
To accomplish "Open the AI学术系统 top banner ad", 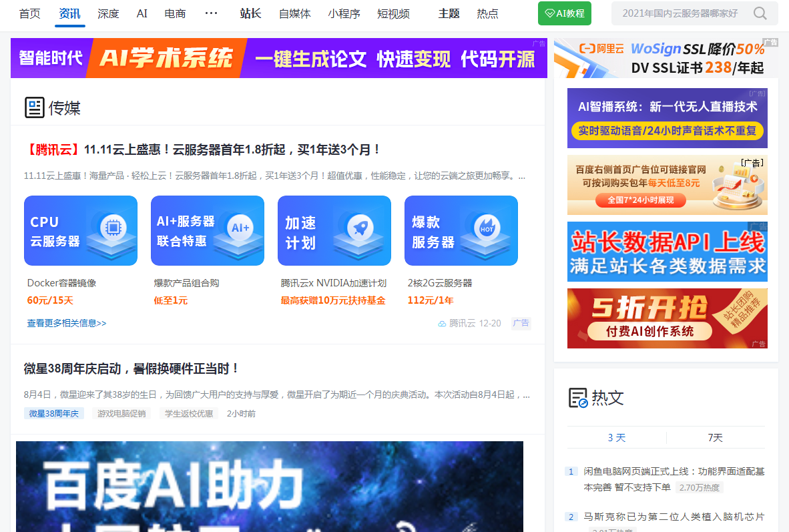I will (279, 58).
